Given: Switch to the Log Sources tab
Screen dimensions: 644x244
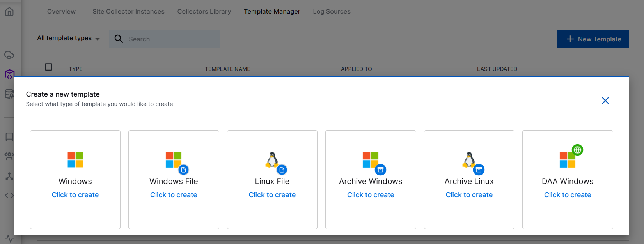Looking at the screenshot, I should click(x=332, y=12).
